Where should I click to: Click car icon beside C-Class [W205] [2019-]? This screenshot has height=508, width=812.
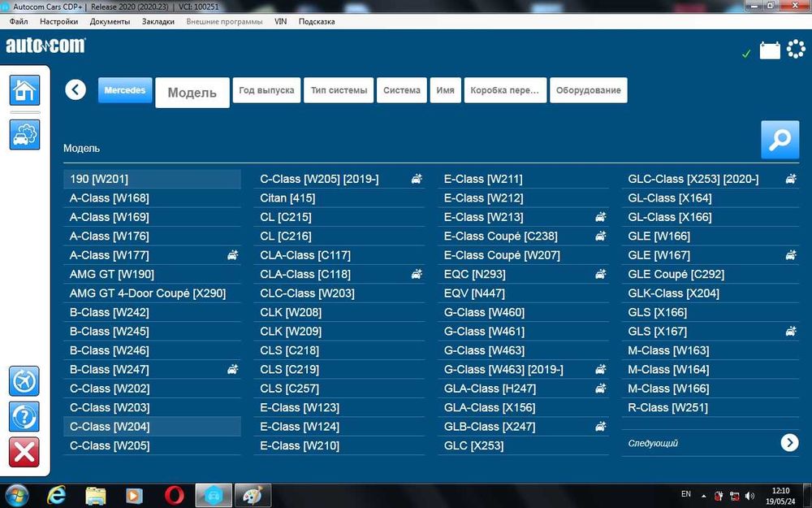(x=417, y=179)
